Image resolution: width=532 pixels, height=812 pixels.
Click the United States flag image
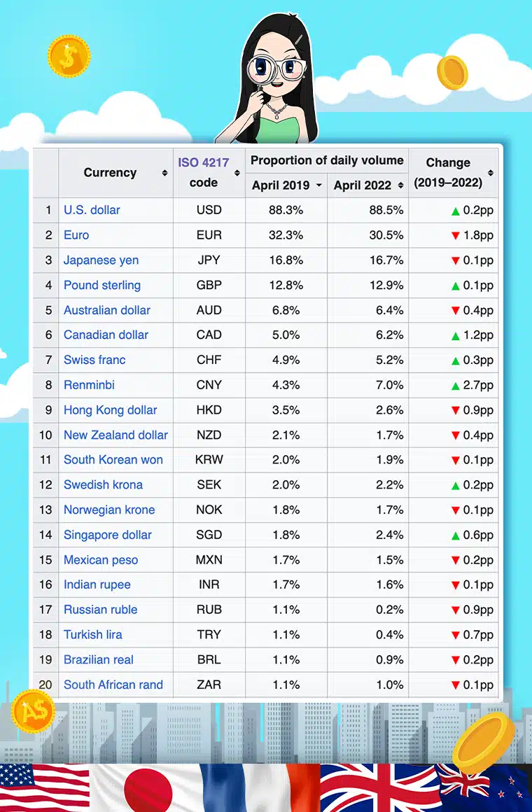[43, 787]
